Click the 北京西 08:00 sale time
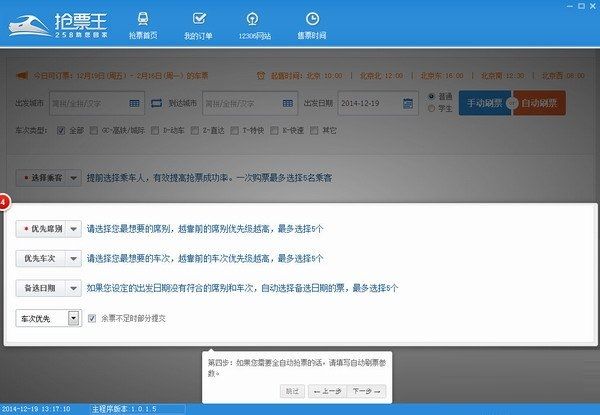 click(563, 76)
